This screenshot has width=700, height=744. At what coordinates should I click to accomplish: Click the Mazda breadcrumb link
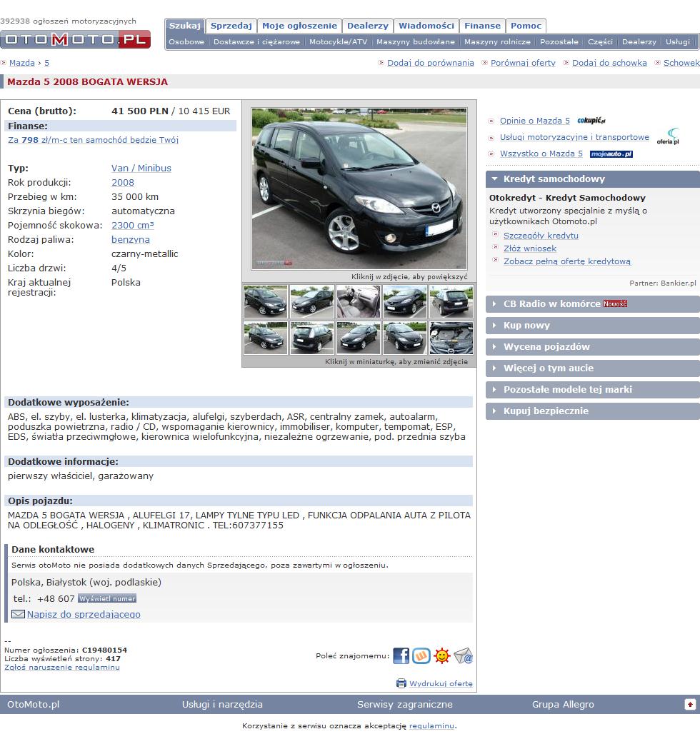point(22,63)
